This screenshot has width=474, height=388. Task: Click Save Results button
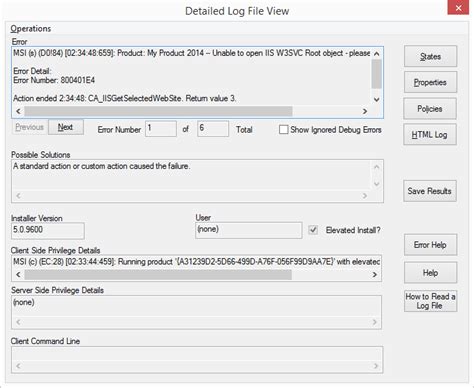pos(430,191)
